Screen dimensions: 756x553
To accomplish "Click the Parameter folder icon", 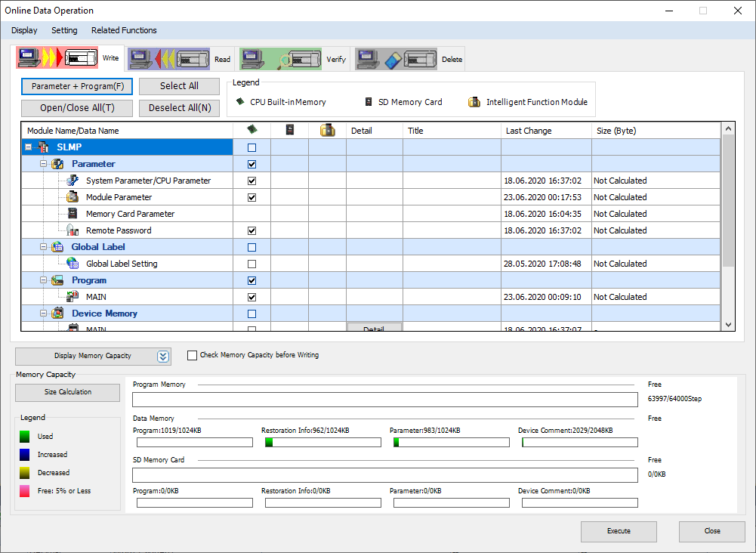I will point(57,164).
